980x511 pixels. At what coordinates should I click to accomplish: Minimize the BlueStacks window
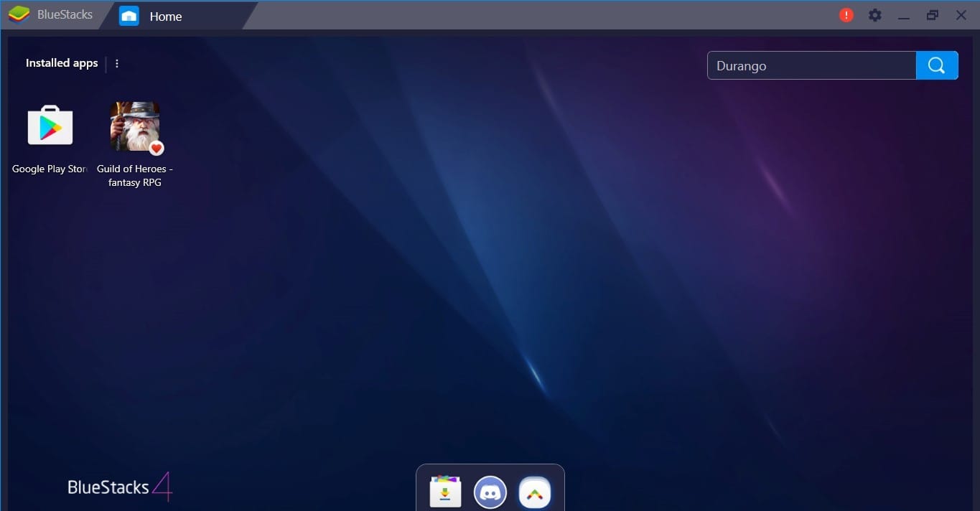(x=904, y=15)
